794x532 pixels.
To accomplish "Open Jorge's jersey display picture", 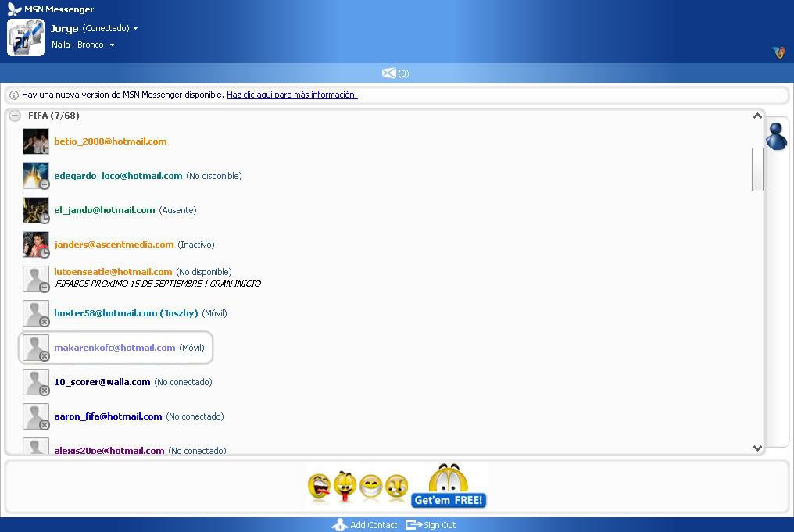I will (26, 37).
